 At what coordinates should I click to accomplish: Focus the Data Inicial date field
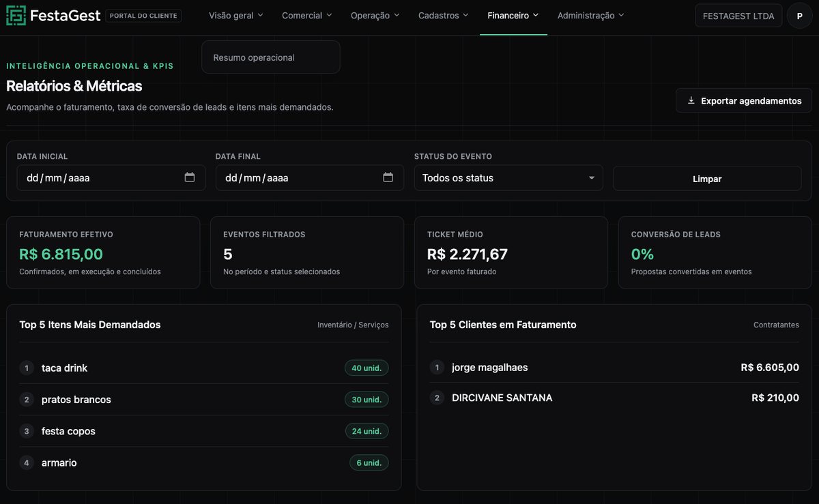pos(111,178)
